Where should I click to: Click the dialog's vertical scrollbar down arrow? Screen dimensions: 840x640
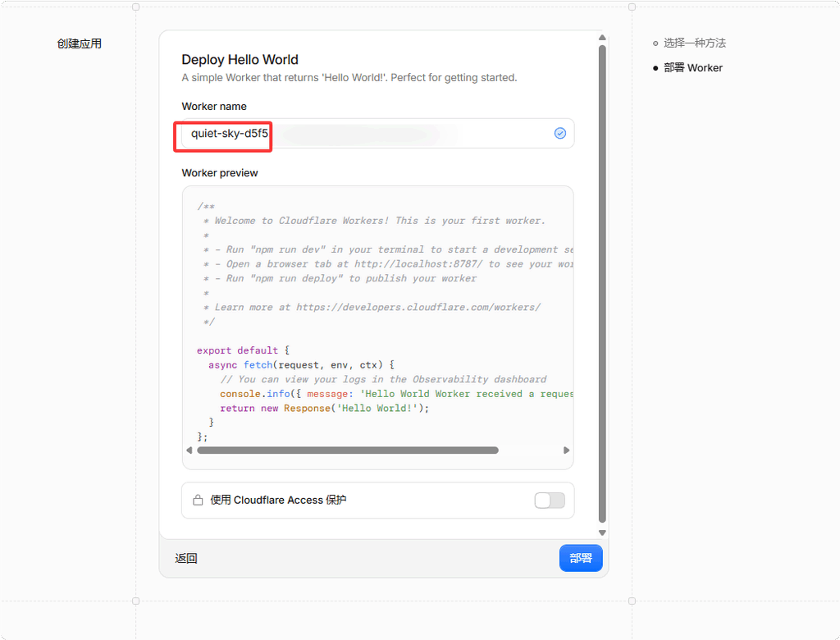tap(602, 533)
